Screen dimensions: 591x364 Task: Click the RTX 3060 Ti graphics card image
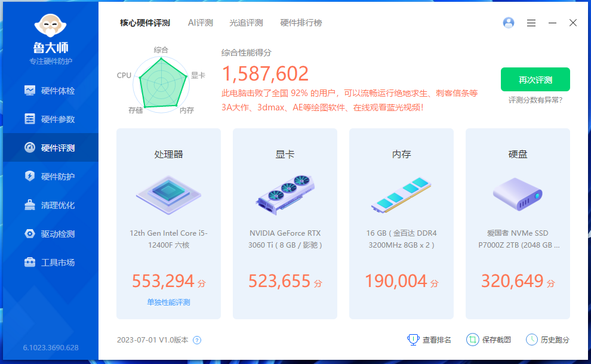285,193
